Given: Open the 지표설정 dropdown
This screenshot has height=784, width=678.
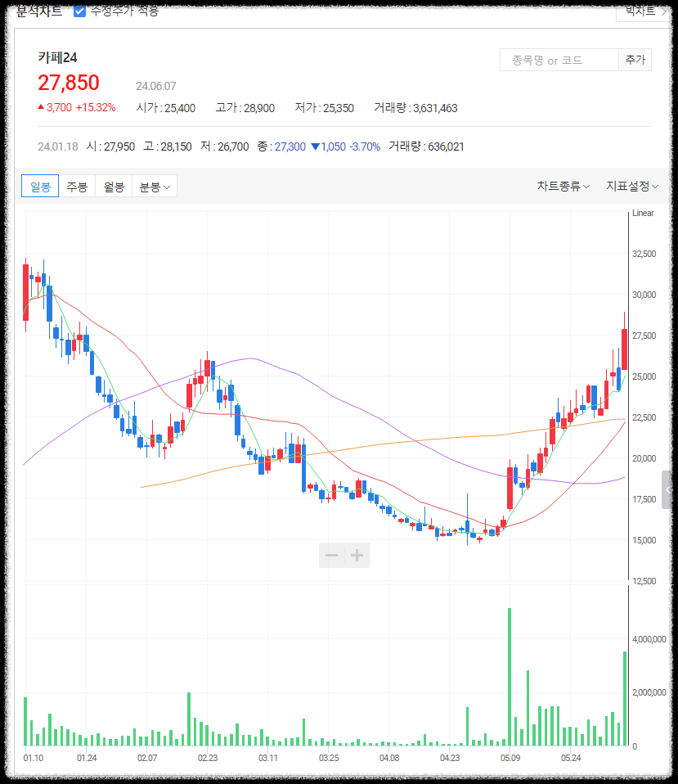Looking at the screenshot, I should (632, 187).
